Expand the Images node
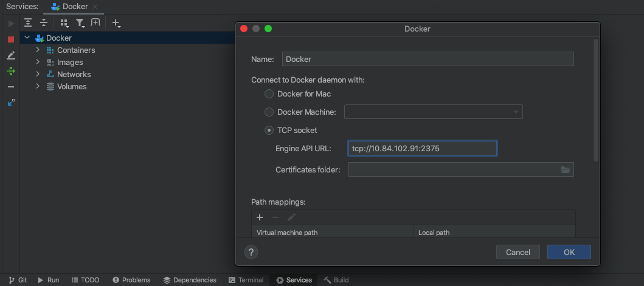The width and height of the screenshot is (644, 286). pos(38,63)
